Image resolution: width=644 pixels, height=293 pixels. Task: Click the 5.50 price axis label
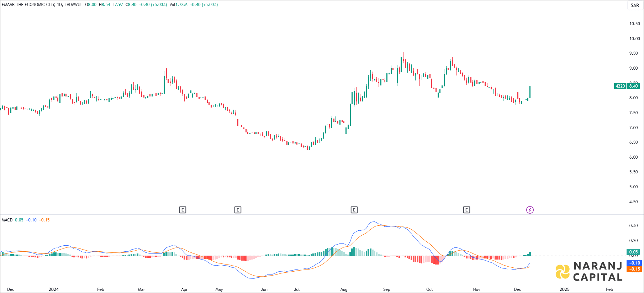(x=633, y=172)
